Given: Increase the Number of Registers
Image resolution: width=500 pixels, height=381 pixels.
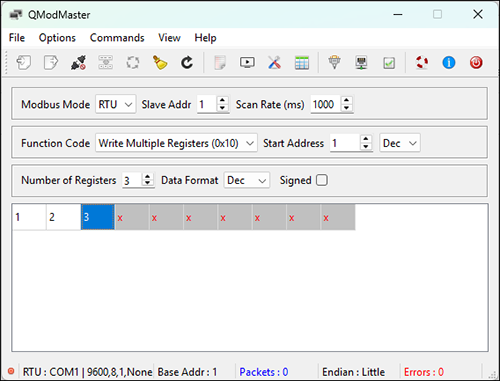Looking at the screenshot, I should point(147,176).
